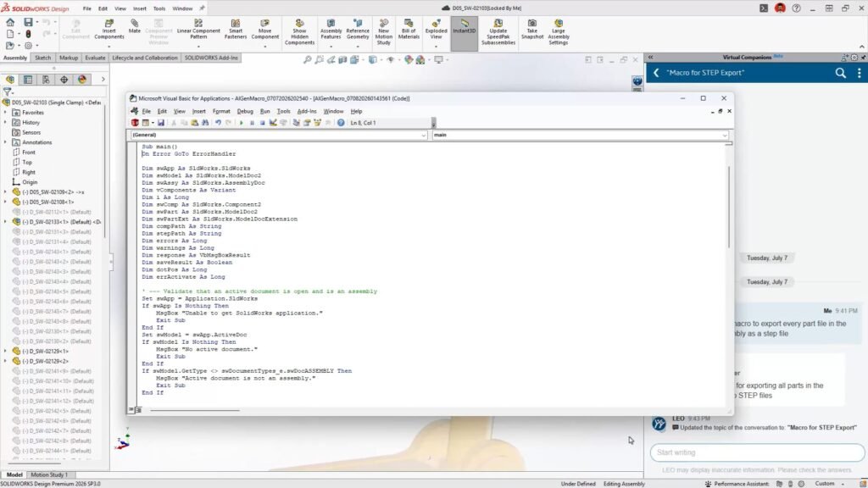Click the Bill of Materials tool
The width and height of the screenshot is (868, 488).
[409, 30]
